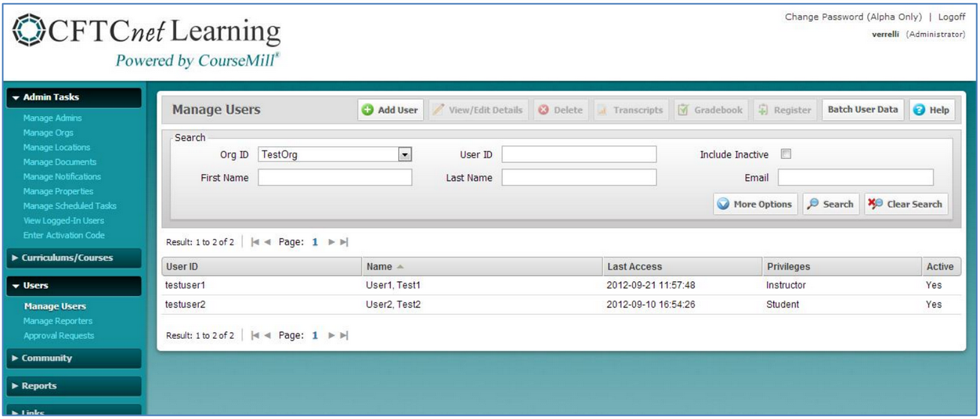Open the Help page

(x=931, y=110)
